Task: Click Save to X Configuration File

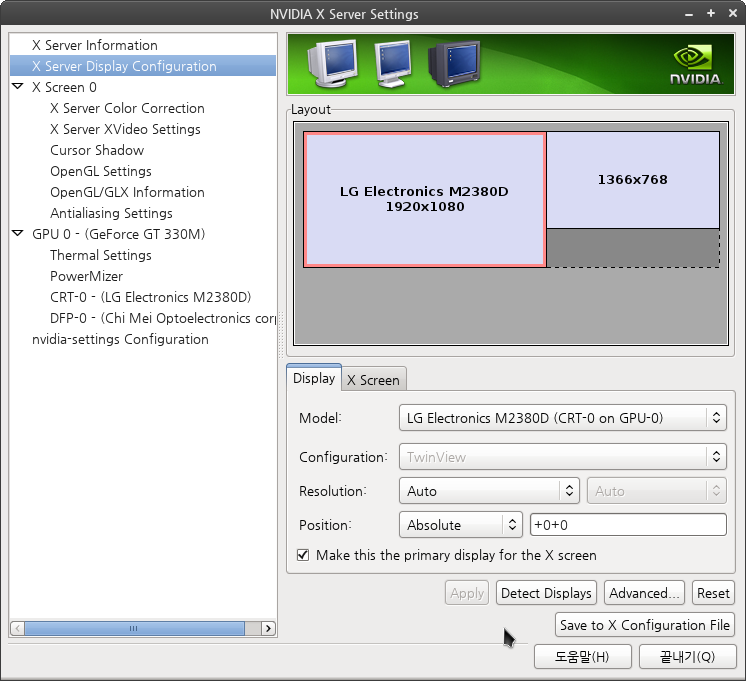Action: (x=645, y=625)
